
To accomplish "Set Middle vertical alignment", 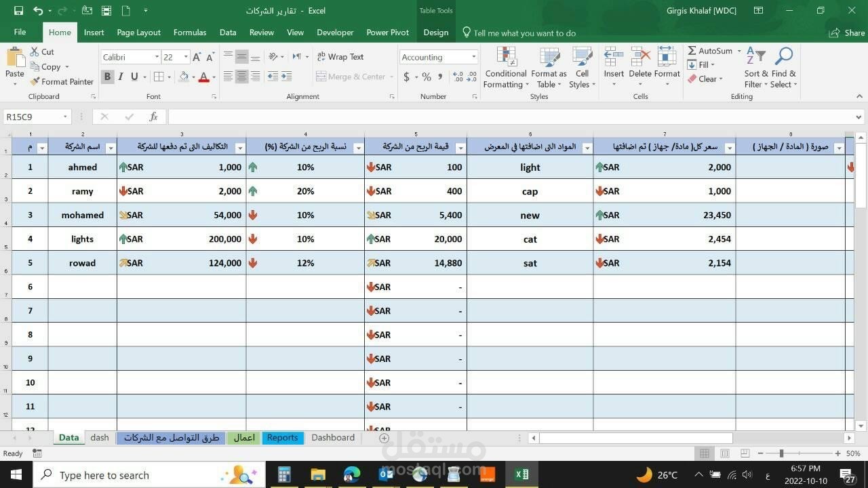I will (x=241, y=57).
